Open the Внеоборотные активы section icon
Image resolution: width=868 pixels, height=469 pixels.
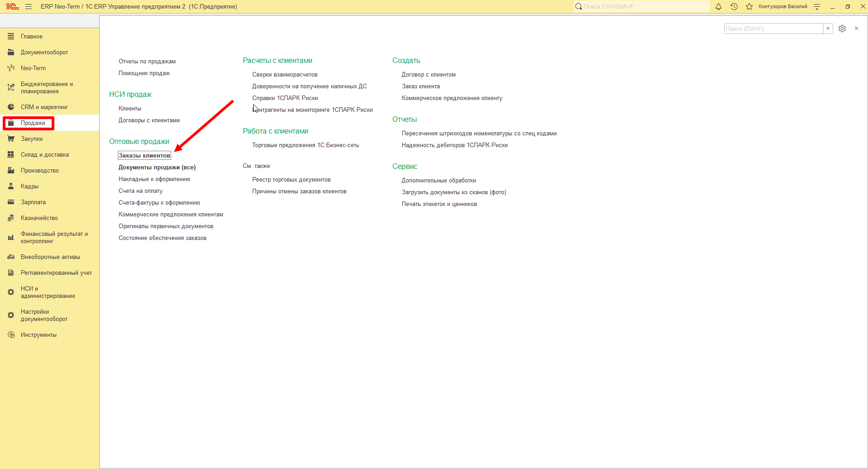[x=11, y=257]
